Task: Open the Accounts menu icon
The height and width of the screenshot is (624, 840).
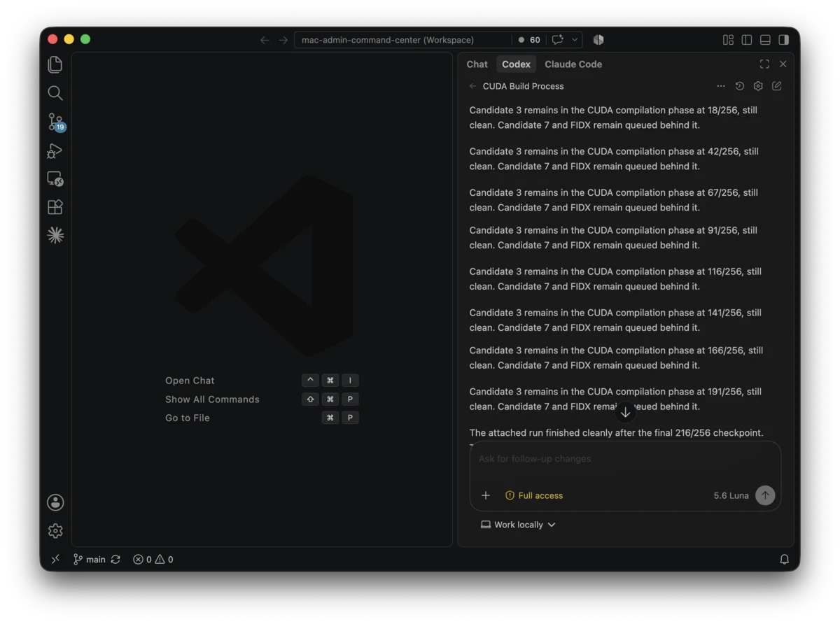Action: click(x=55, y=502)
